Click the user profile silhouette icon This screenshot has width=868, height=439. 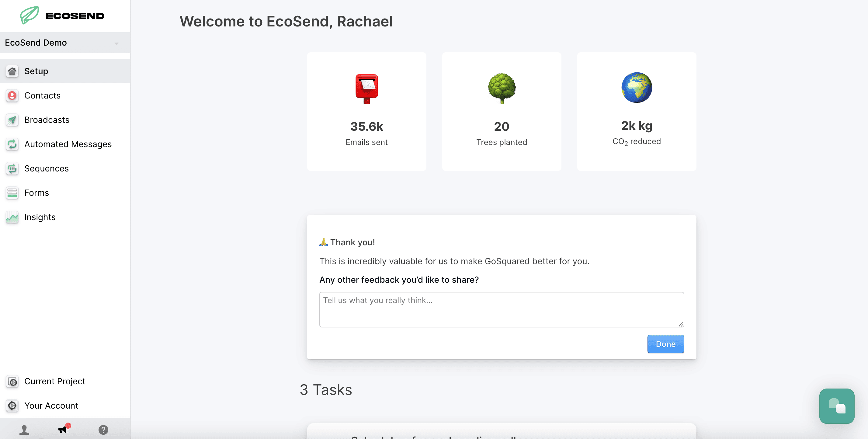click(x=24, y=430)
